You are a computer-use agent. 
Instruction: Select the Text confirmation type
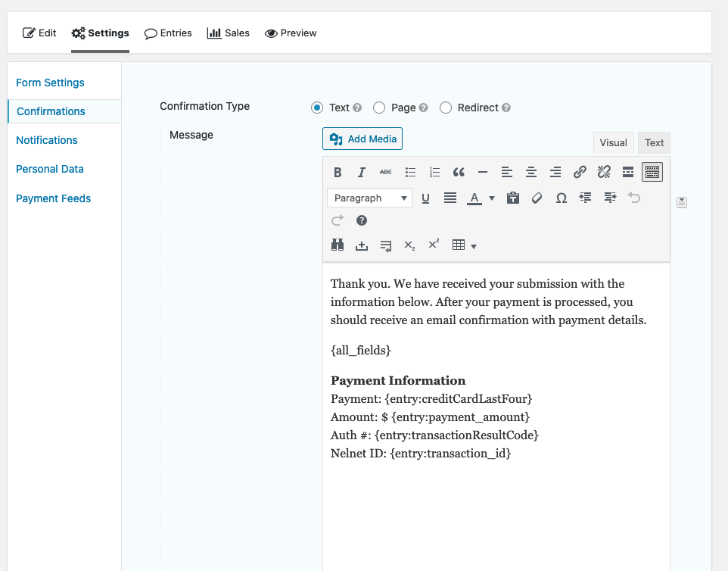[317, 108]
